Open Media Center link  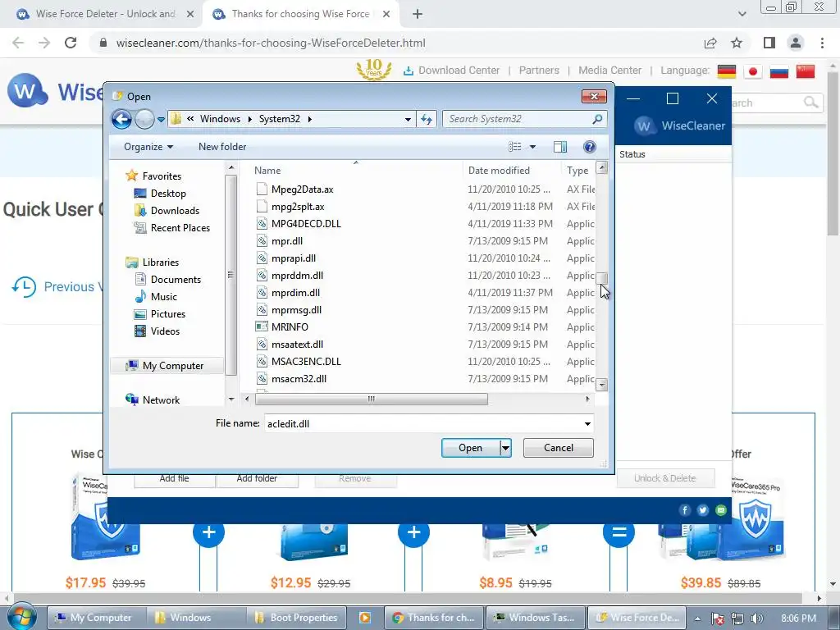(609, 71)
